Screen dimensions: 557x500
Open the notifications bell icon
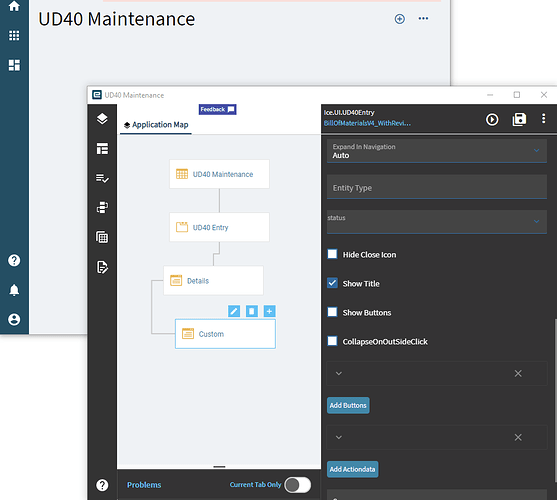pos(14,290)
